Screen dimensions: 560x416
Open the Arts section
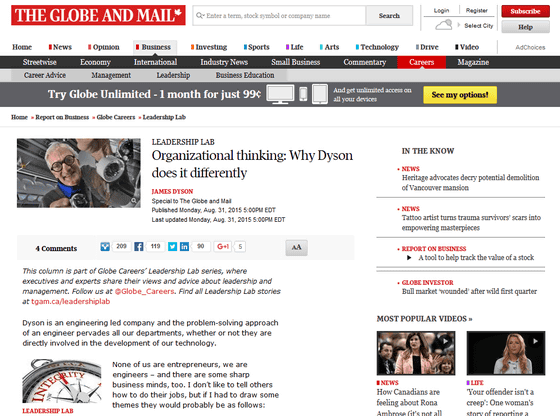coord(329,47)
